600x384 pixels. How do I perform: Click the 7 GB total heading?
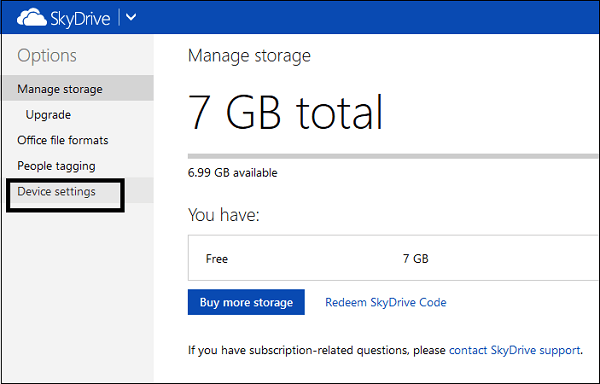click(x=285, y=112)
